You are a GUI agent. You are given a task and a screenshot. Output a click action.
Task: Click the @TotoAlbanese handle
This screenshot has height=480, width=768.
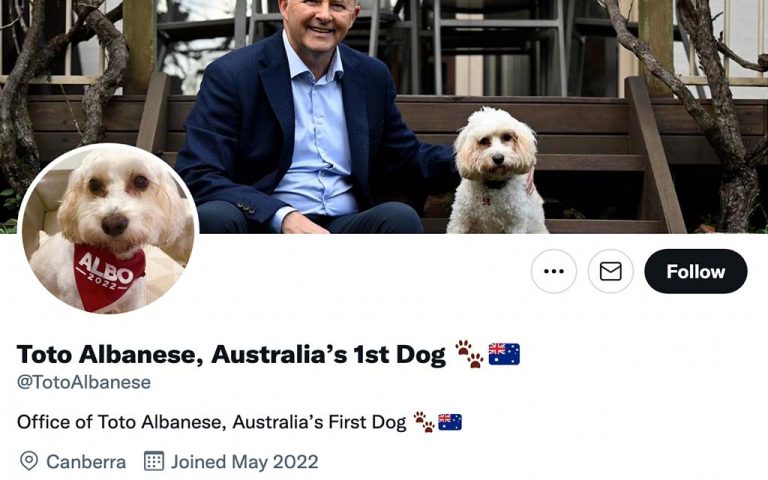click(84, 382)
